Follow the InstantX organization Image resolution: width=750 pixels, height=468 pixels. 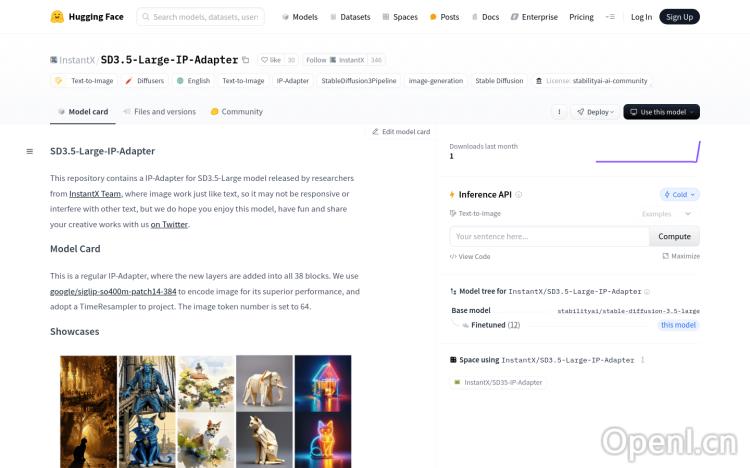[x=316, y=60]
